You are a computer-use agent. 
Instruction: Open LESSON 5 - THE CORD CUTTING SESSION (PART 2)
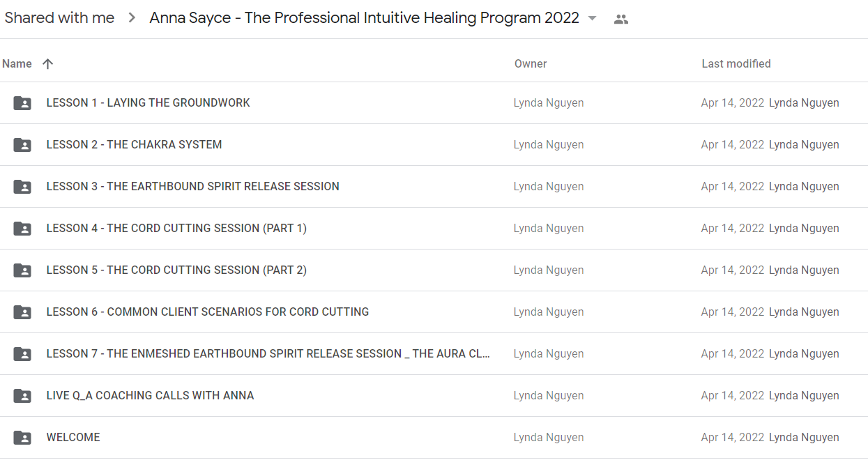click(x=176, y=270)
